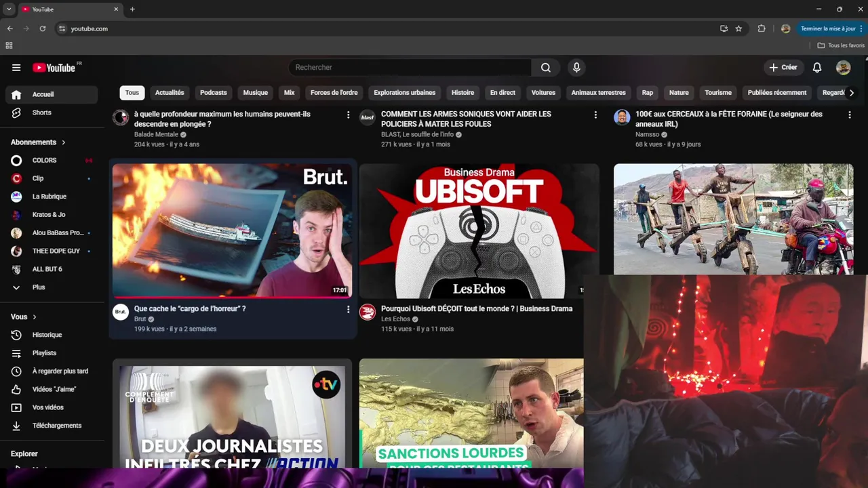The image size is (868, 488).
Task: Open the YouTube hamburger guide menu
Action: pos(16,67)
